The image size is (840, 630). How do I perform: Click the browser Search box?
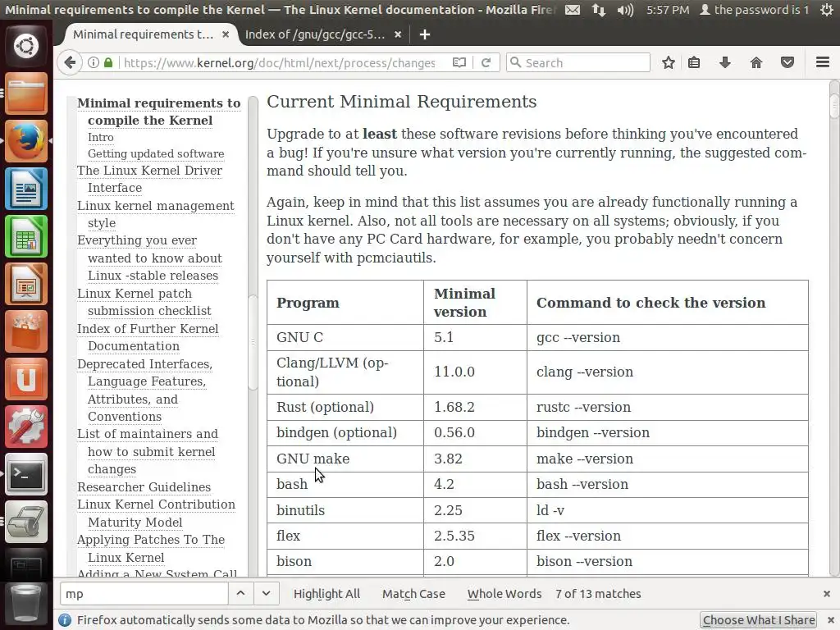578,62
